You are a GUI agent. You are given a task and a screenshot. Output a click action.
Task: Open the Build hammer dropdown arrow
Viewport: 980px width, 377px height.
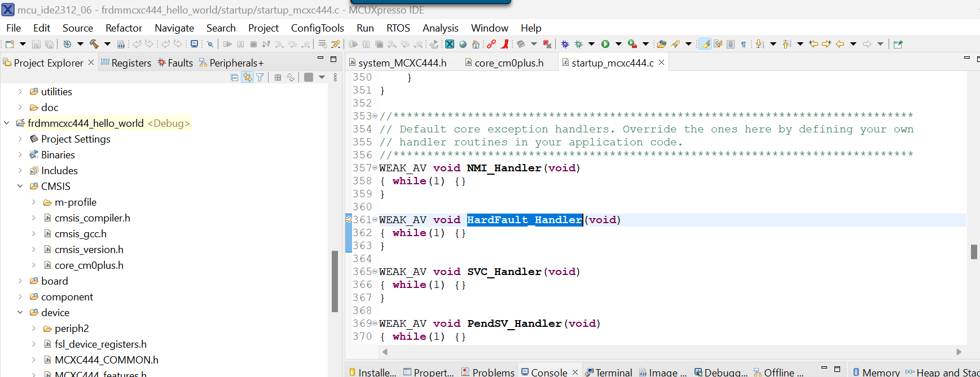tap(107, 44)
